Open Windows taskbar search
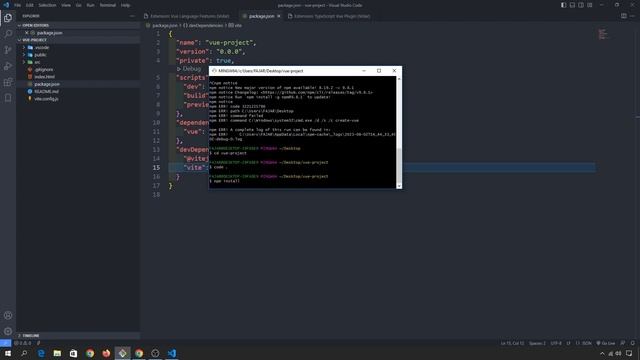Viewport: 640px width, 360px height. click(x=24, y=353)
